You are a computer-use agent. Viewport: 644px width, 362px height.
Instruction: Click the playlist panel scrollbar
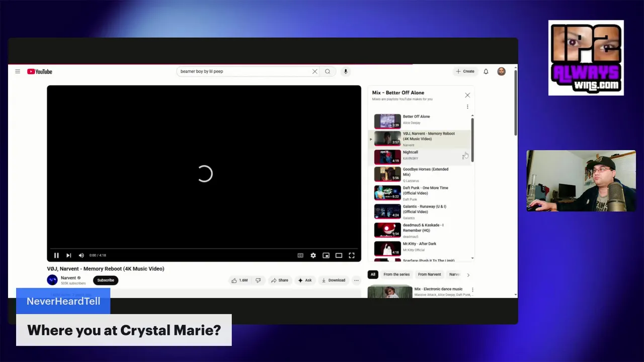click(x=472, y=140)
